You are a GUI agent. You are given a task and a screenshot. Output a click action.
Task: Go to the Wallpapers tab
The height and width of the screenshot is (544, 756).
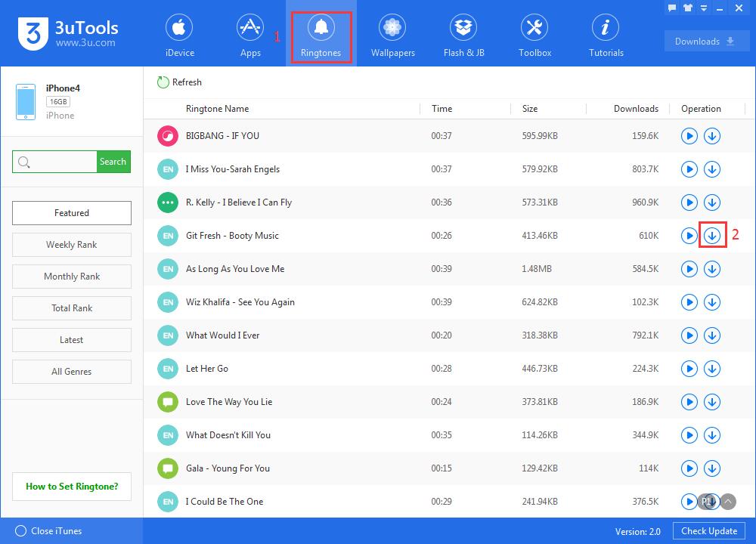392,36
